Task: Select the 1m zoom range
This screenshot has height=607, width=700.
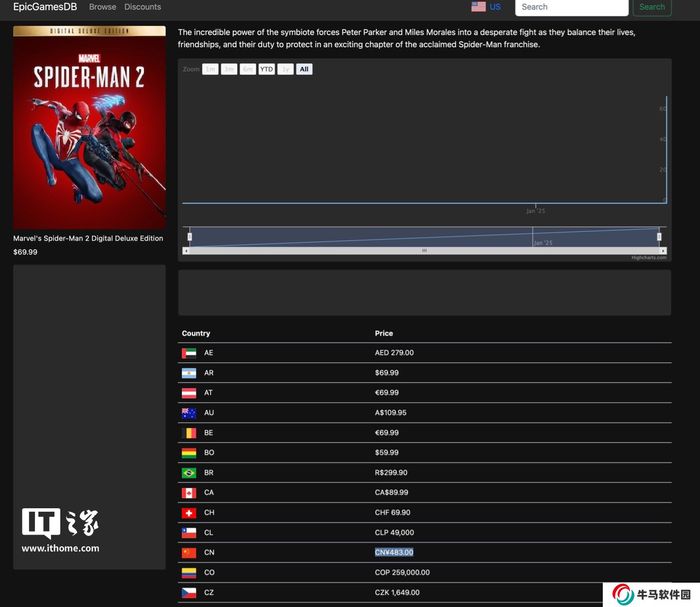Action: [210, 69]
